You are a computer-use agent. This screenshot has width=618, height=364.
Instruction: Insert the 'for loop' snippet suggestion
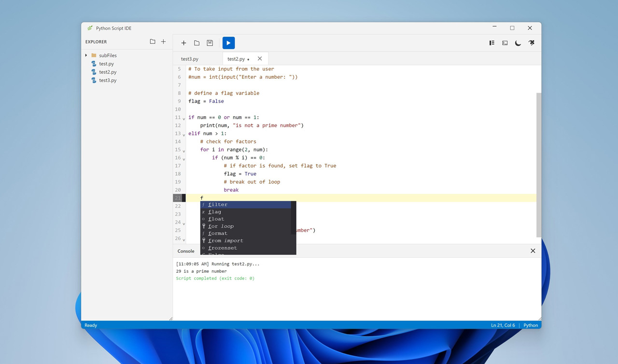tap(246, 226)
